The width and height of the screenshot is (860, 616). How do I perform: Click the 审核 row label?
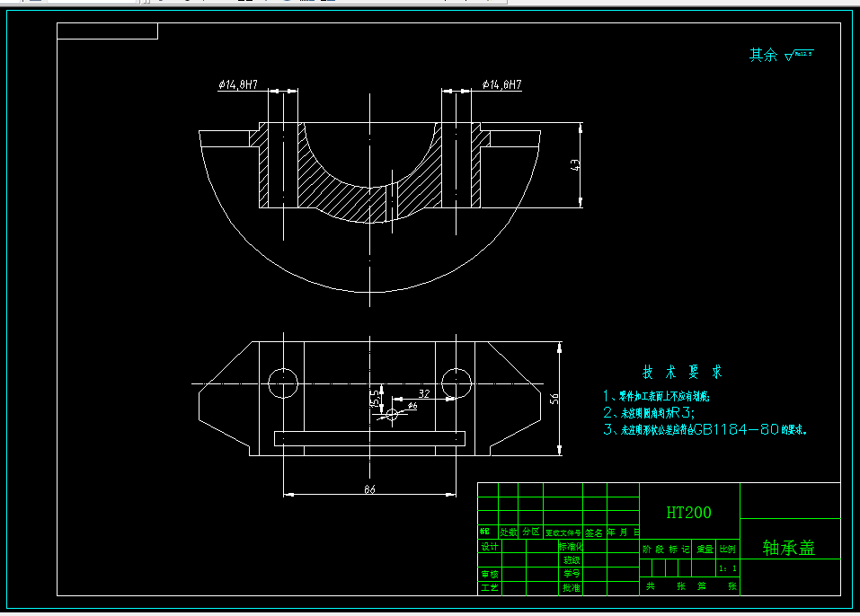tap(490, 574)
